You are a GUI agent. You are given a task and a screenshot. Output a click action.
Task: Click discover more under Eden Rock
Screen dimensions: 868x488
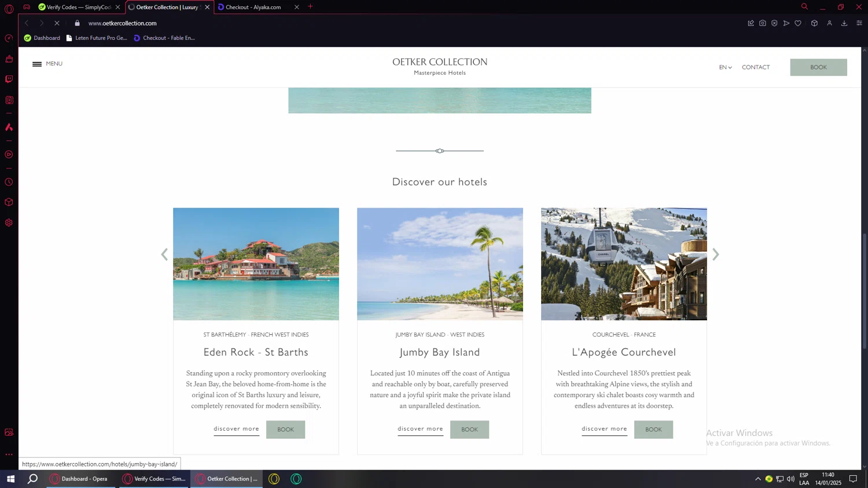[236, 429]
